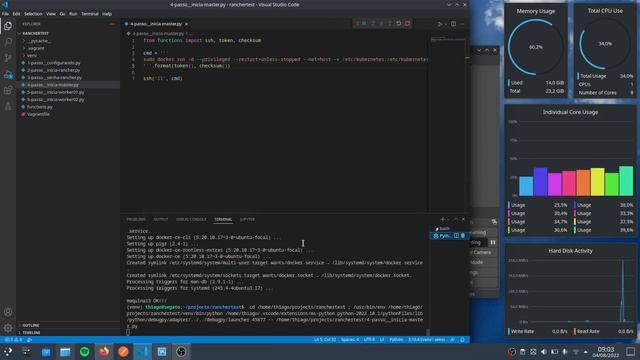
Task: Open the Run and Debug view
Action: click(x=8, y=74)
